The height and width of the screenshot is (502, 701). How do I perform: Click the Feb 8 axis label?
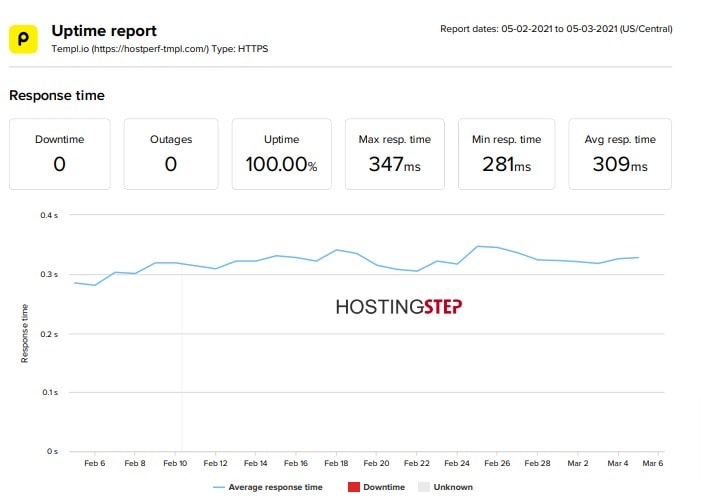click(135, 464)
